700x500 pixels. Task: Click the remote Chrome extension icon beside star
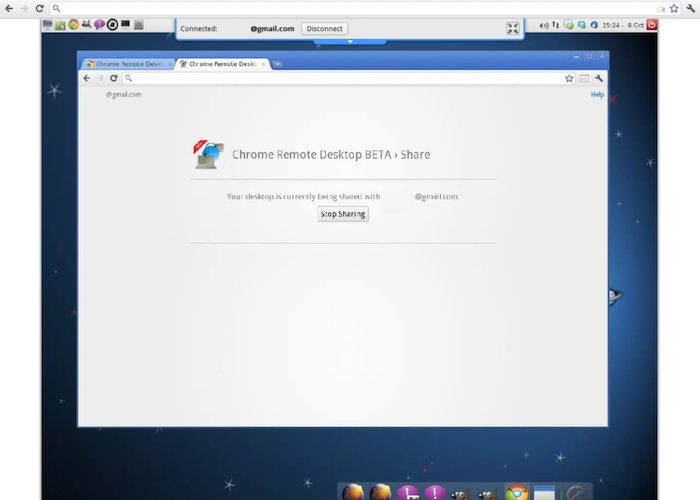tap(584, 79)
